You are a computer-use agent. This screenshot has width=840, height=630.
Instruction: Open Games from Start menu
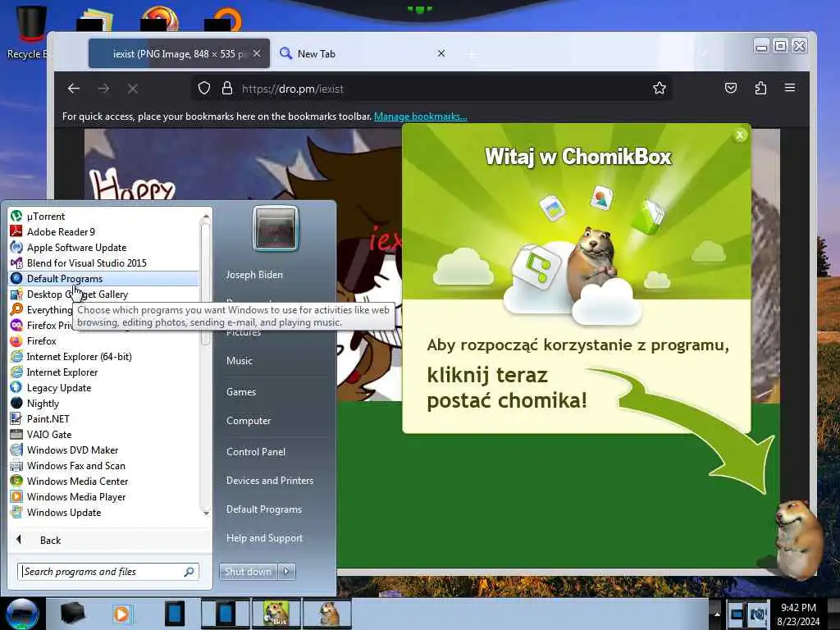pyautogui.click(x=241, y=391)
